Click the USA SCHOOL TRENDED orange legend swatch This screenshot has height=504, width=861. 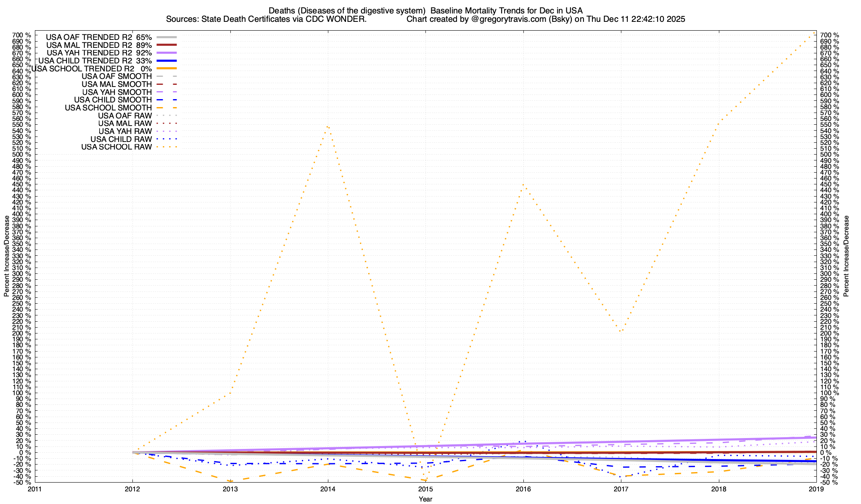click(x=166, y=68)
